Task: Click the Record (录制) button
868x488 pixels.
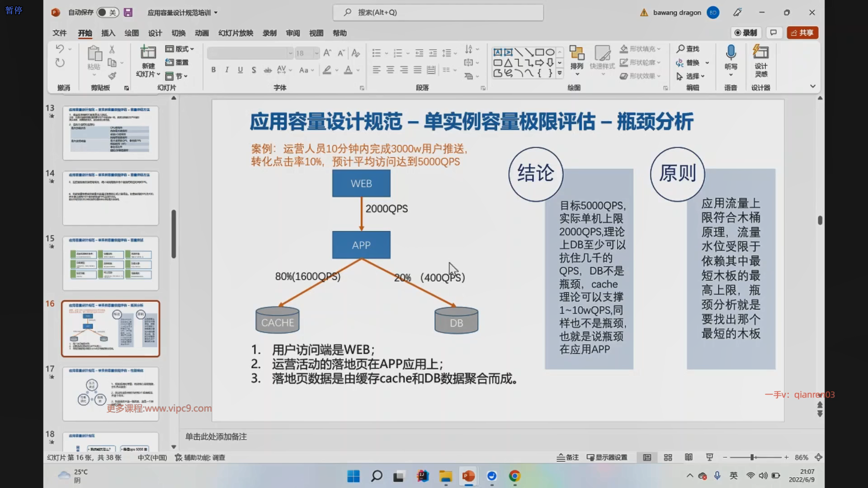Action: coord(746,33)
